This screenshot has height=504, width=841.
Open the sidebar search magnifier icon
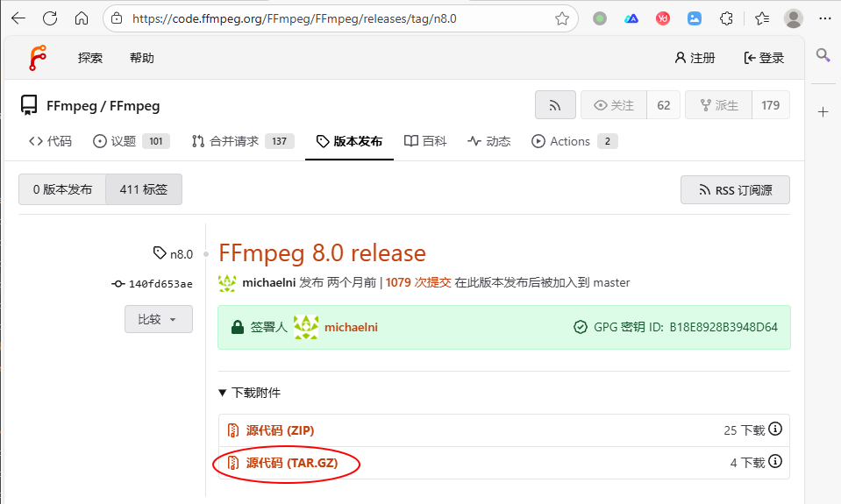pyautogui.click(x=823, y=54)
